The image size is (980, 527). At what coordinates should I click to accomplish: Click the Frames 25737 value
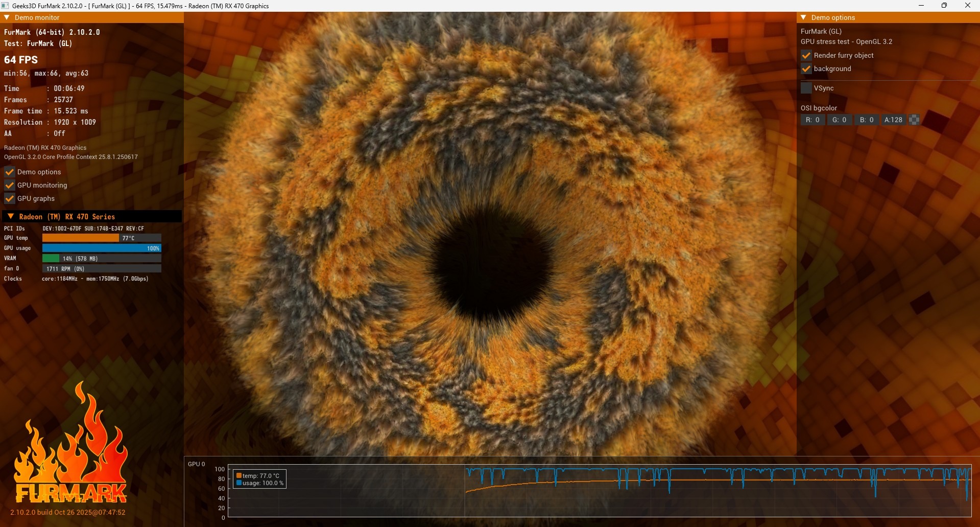(63, 100)
